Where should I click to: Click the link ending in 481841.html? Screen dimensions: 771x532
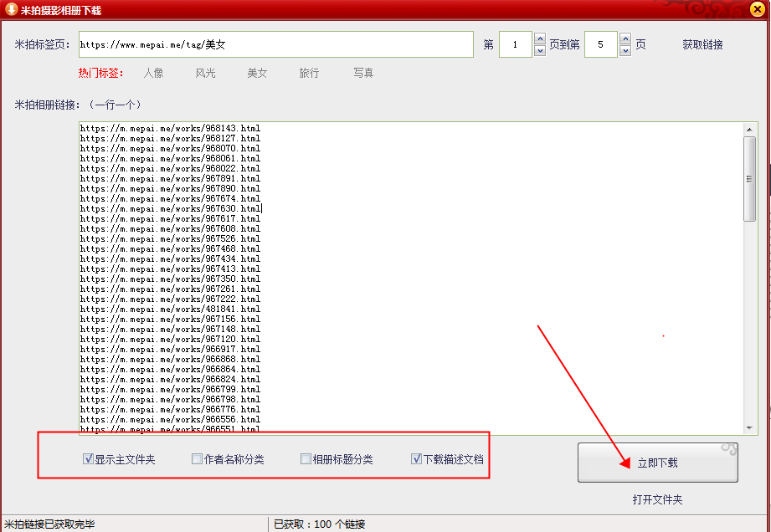tap(170, 309)
